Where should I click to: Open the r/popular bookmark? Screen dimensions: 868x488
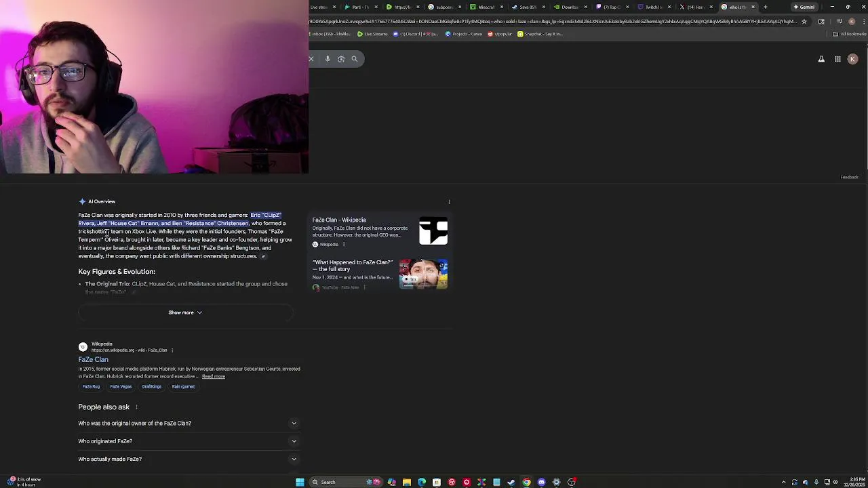pos(500,34)
